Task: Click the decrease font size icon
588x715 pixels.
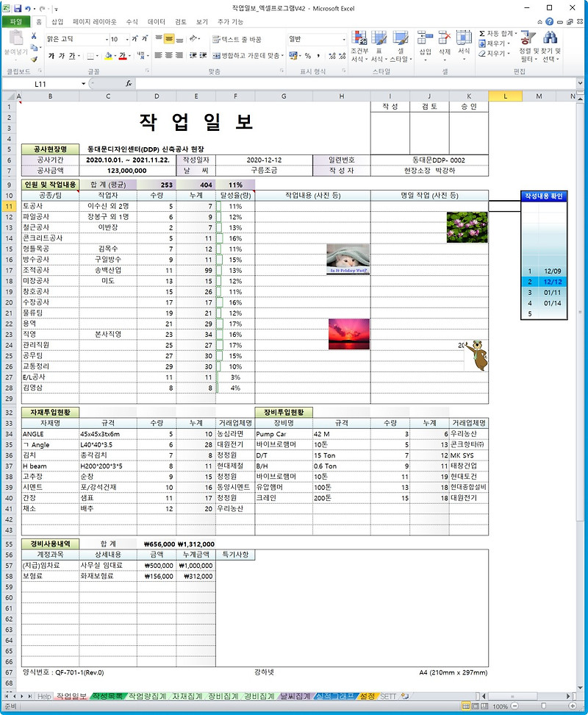Action: (144, 39)
